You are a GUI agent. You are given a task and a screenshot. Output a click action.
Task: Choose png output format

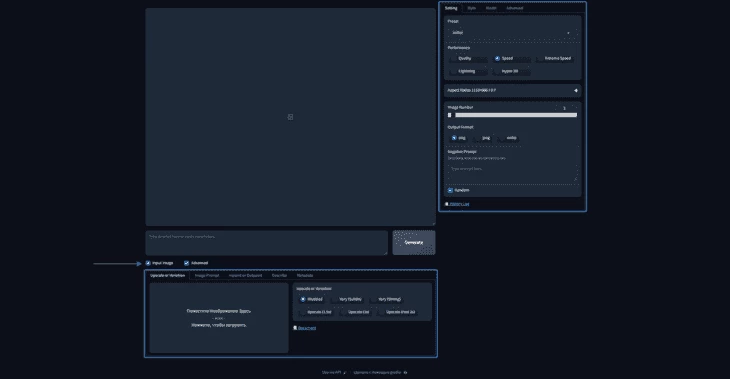(x=458, y=138)
